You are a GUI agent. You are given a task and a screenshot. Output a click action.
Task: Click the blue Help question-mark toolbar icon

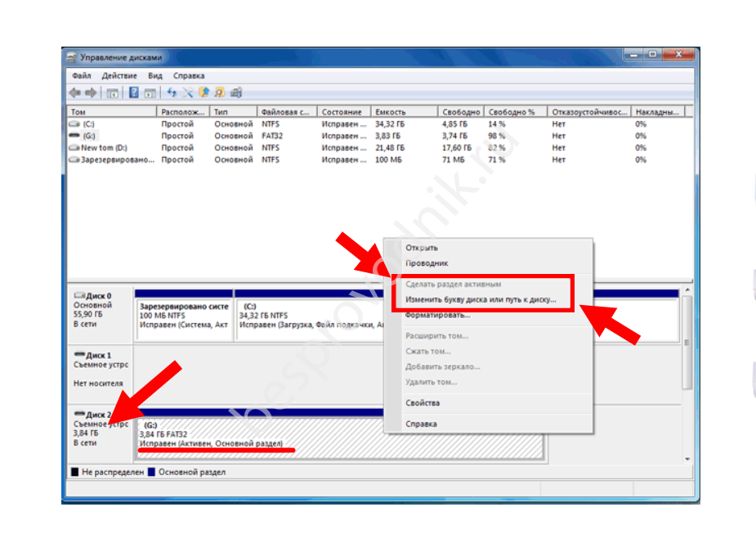click(x=133, y=92)
